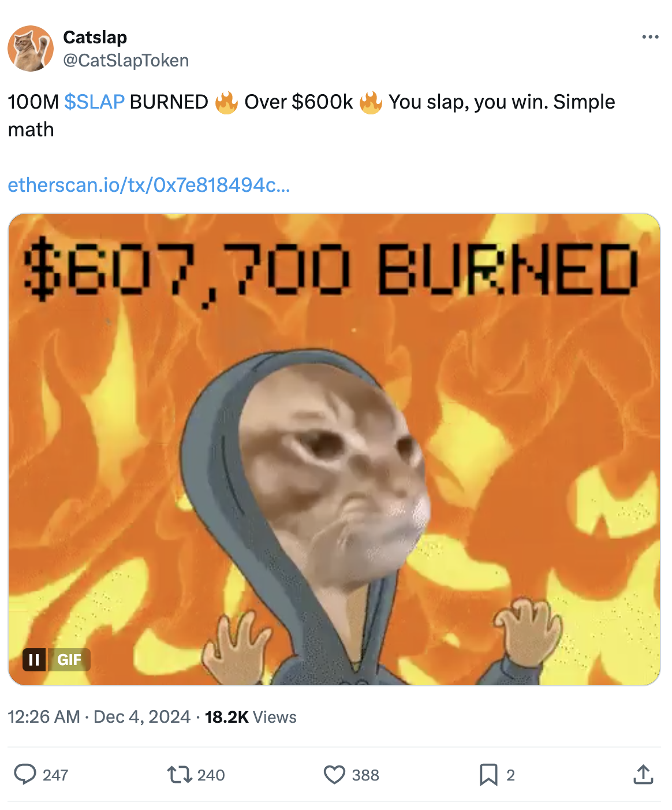Viewport: 672px width, 810px height.
Task: Open the 12:26 AM Dec 4, 2024 timestamp
Action: (99, 717)
